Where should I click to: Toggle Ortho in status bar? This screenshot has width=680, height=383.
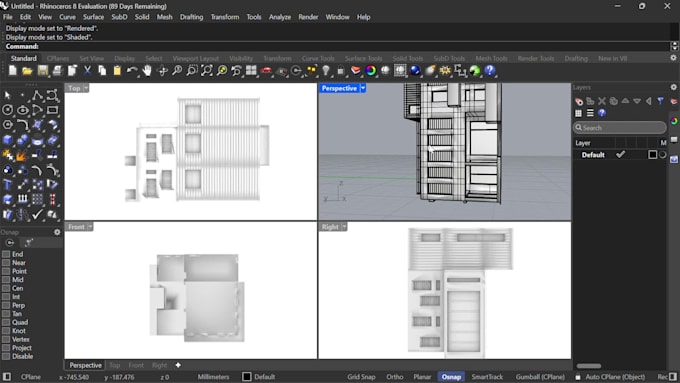point(395,377)
